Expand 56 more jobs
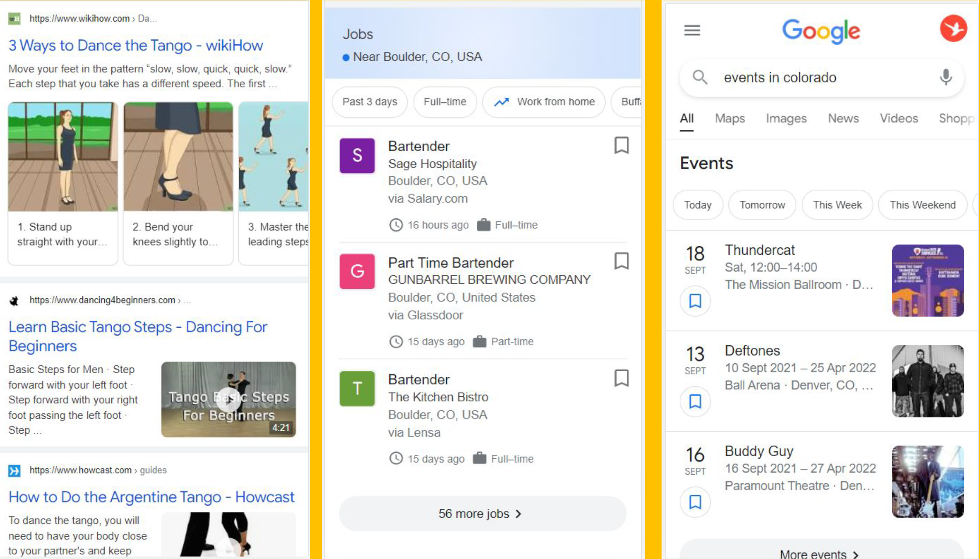Viewport: 980px width, 559px height. pos(482,514)
